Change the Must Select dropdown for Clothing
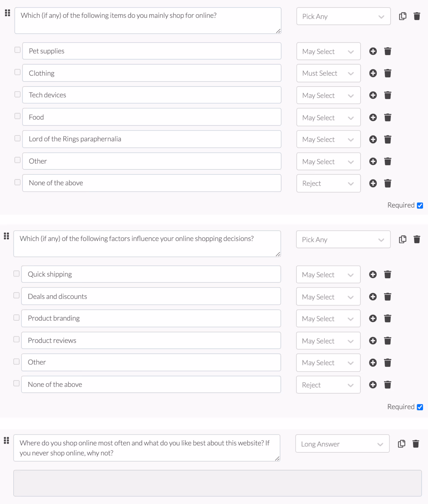428x504 pixels. point(328,73)
